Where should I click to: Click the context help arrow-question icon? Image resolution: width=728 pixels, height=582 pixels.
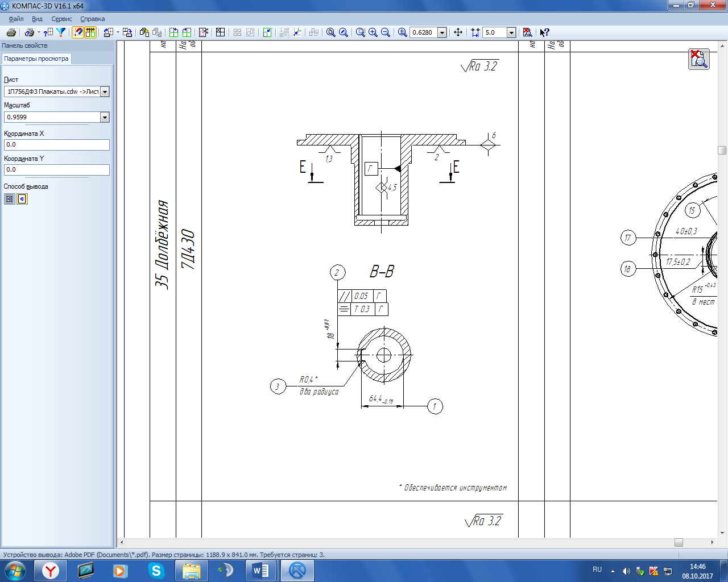[x=544, y=32]
